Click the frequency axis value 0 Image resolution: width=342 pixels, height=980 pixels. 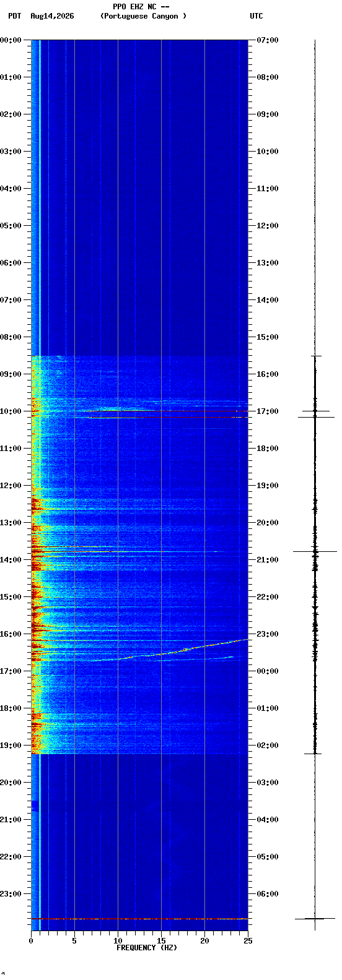click(31, 941)
